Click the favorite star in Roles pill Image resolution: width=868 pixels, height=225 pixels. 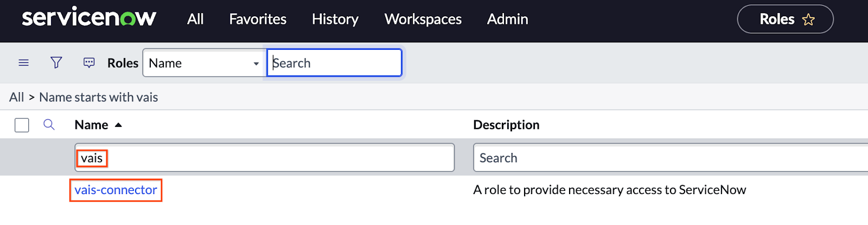click(x=808, y=20)
